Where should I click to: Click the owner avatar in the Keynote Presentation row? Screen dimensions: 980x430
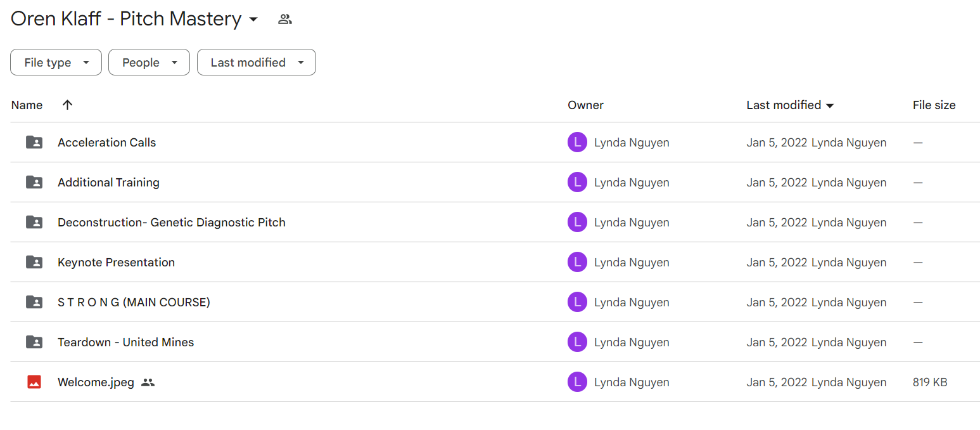click(577, 262)
